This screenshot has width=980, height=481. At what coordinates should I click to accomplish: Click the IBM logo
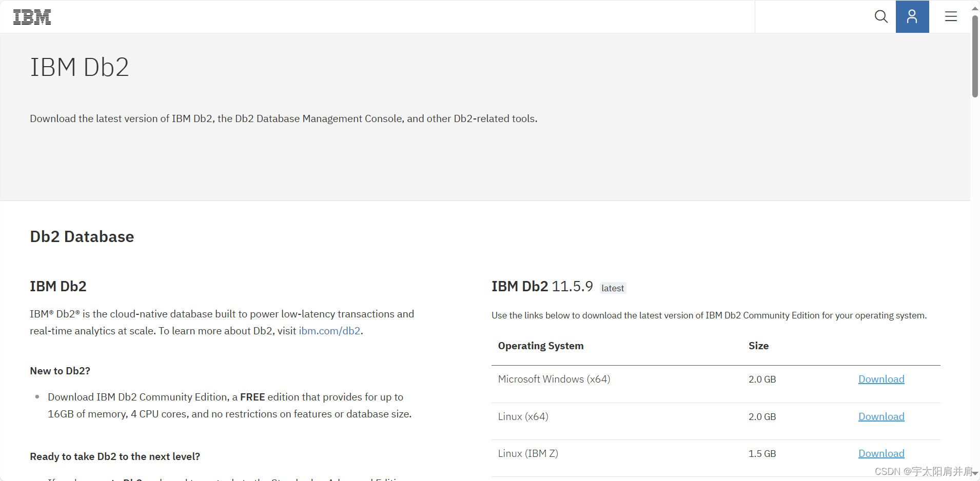(x=32, y=17)
